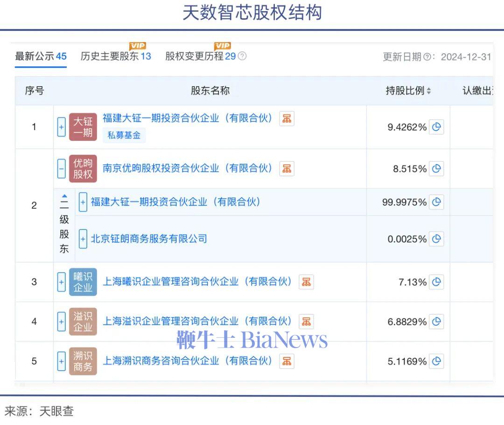Screen dimensions: 504x425
Task: Switch to 股权变更历程 29 tab
Action: pyautogui.click(x=201, y=56)
